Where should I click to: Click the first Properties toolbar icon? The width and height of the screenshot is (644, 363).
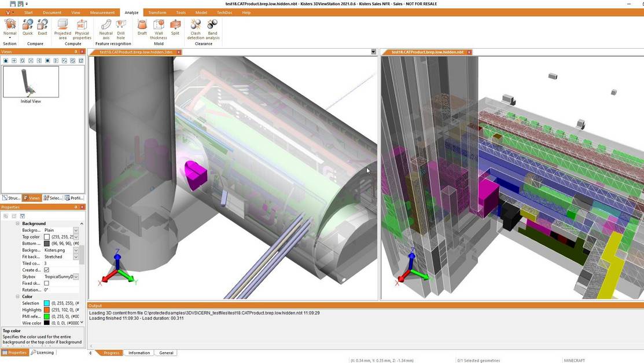[6, 216]
